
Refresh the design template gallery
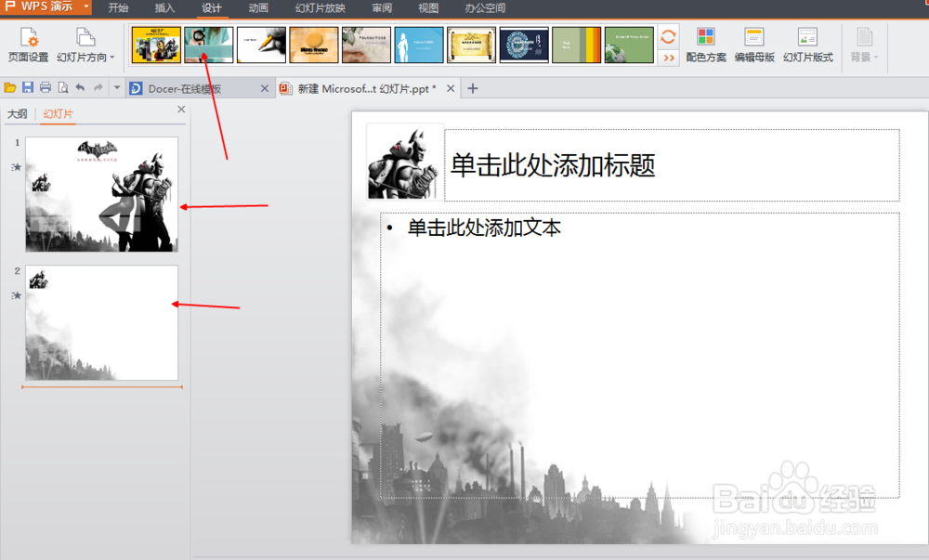[668, 37]
